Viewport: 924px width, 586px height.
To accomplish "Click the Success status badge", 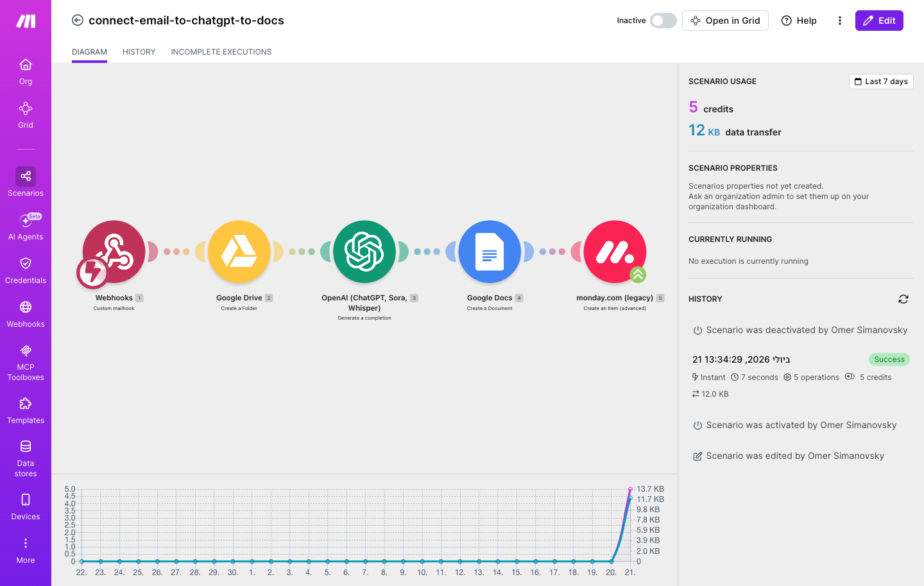I will (889, 359).
